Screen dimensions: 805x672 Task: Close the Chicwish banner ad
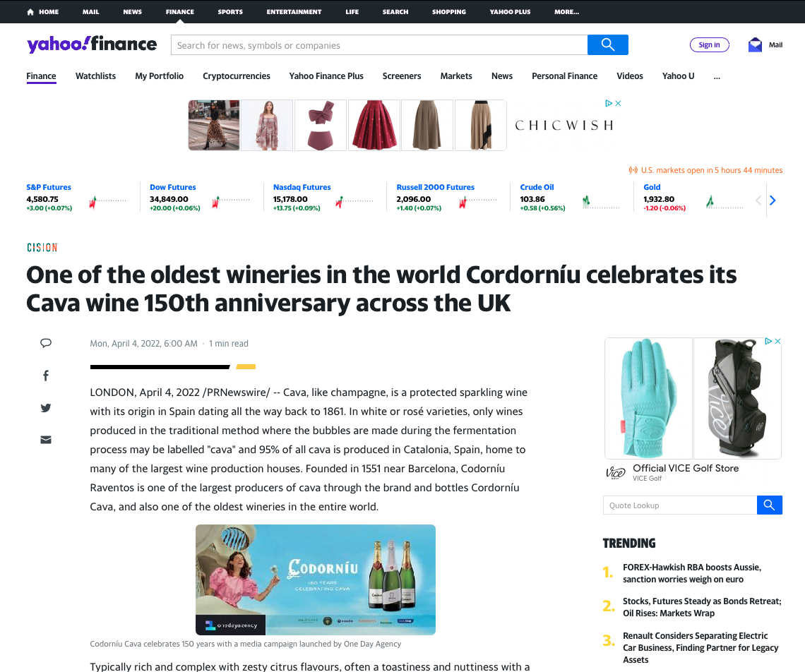(618, 103)
